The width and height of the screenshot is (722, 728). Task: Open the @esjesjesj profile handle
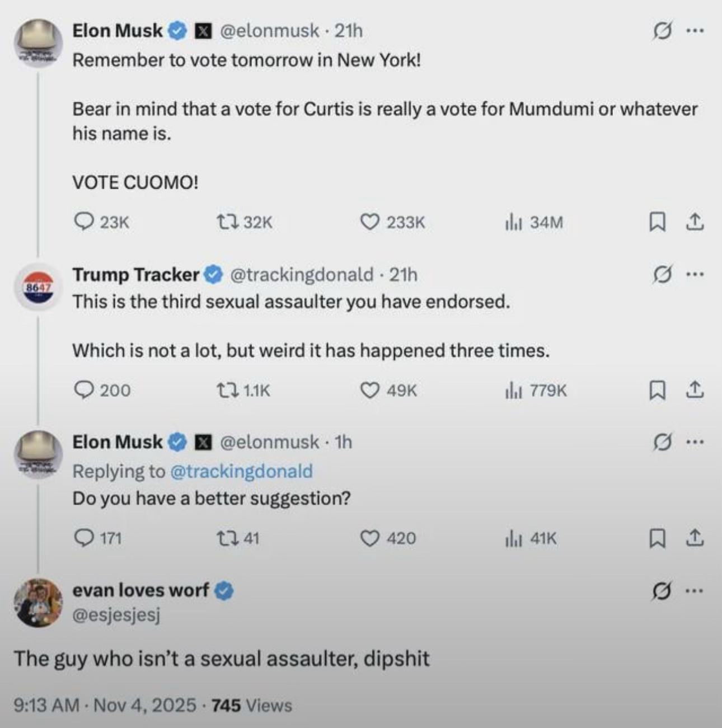[116, 615]
